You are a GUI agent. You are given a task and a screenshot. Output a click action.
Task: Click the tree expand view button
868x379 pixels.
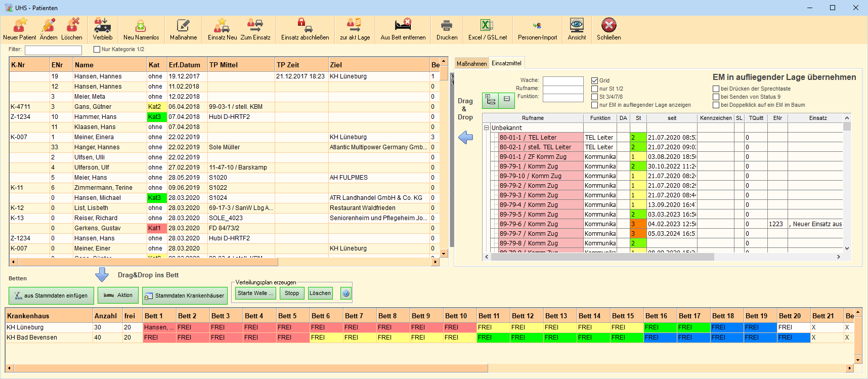491,100
